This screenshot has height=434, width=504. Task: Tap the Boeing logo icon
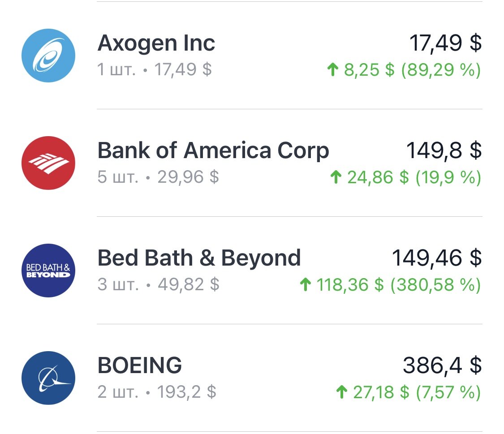point(48,378)
